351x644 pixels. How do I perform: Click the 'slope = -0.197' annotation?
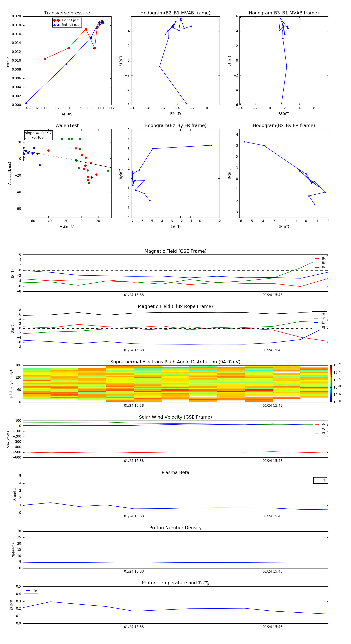pos(38,133)
